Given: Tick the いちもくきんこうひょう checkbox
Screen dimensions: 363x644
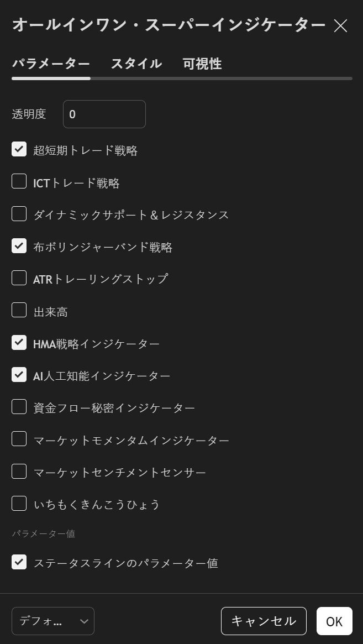Looking at the screenshot, I should click(19, 504).
